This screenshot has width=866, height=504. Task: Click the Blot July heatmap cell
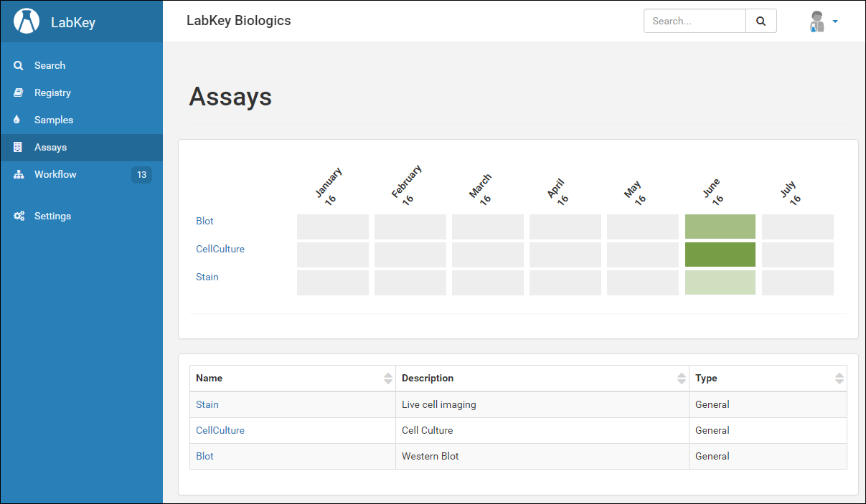(798, 227)
